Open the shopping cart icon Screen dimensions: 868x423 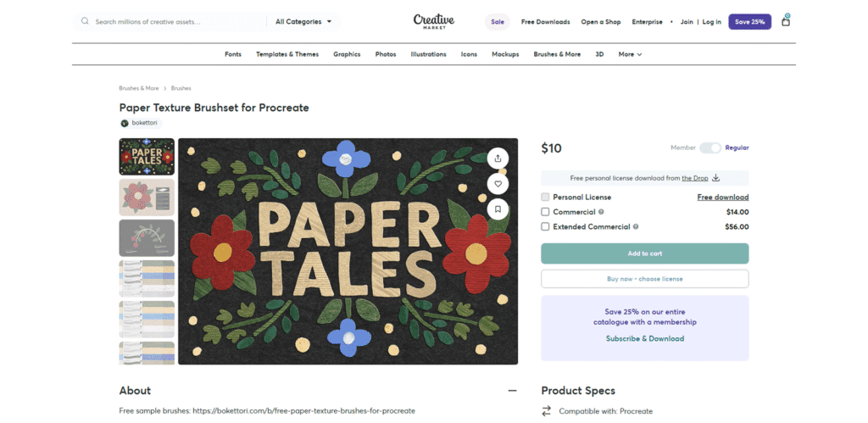coord(785,20)
